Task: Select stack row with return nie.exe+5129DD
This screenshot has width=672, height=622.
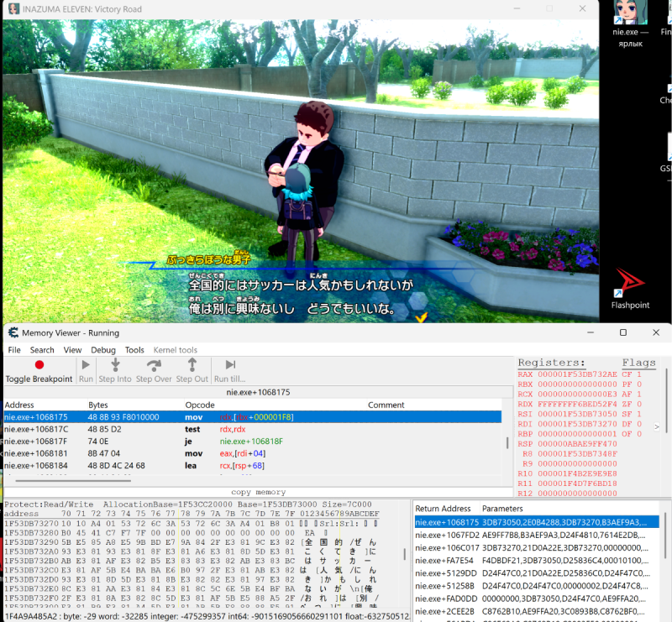Action: click(537, 573)
